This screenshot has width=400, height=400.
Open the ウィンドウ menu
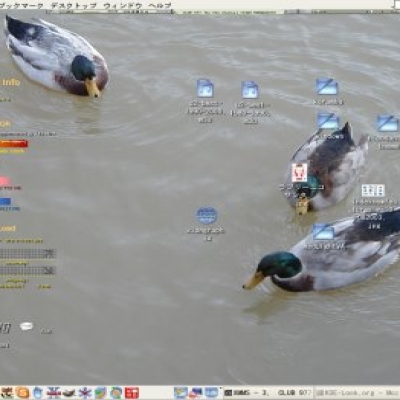tap(123, 5)
